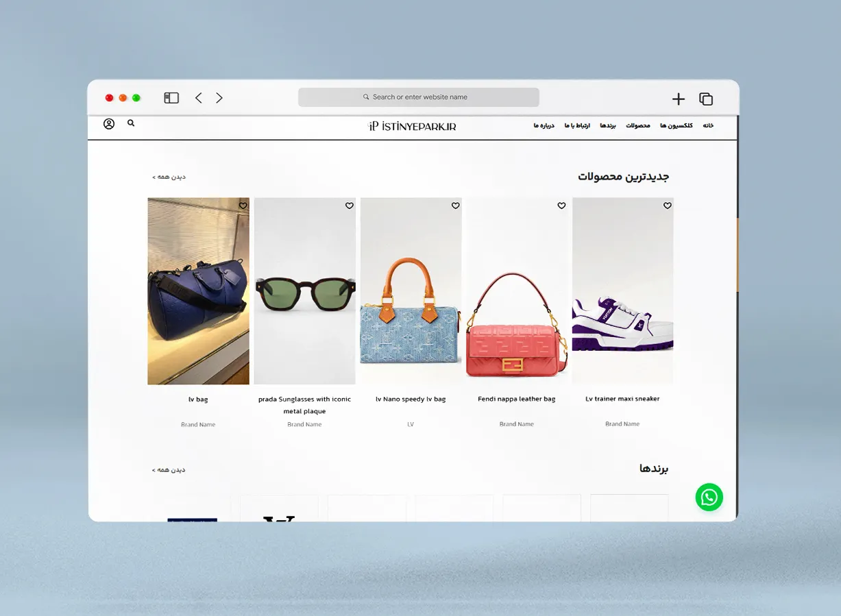Screen dimensions: 841x616
Task: Open the WhatsApp chat button
Action: (x=709, y=497)
